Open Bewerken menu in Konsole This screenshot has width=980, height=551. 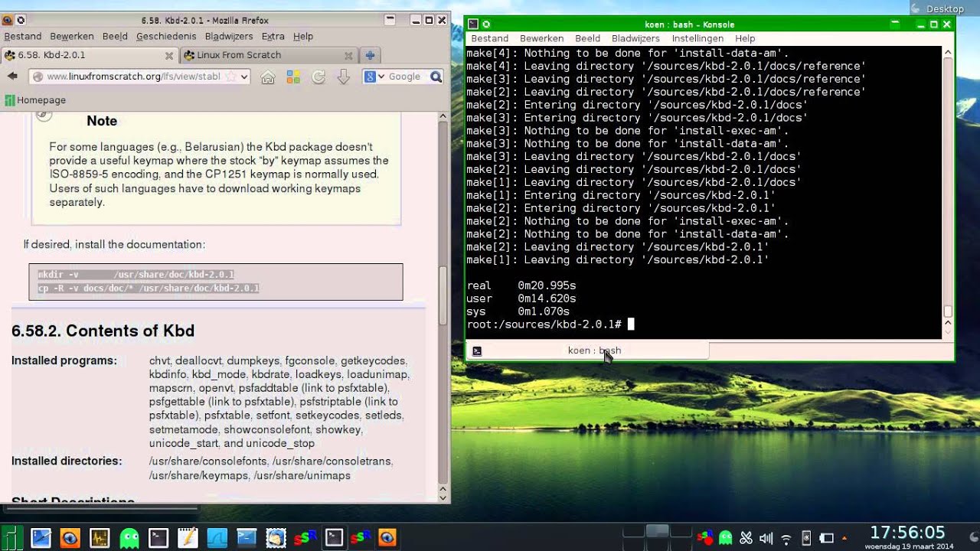pyautogui.click(x=541, y=38)
